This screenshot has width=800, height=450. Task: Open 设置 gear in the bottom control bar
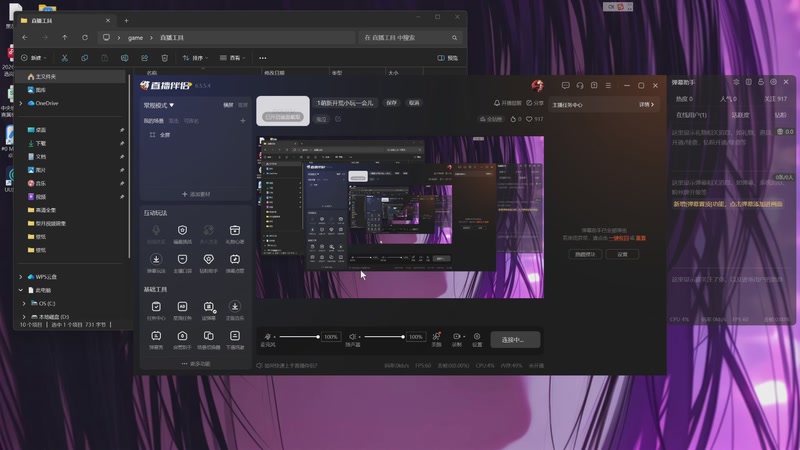pos(477,339)
